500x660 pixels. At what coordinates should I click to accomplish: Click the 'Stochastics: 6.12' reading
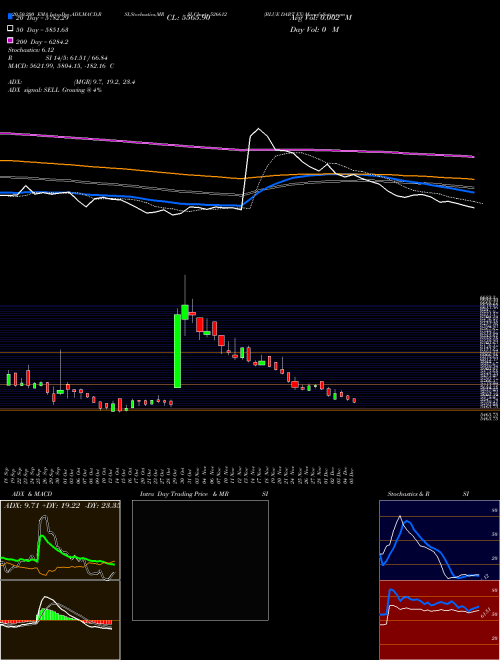click(x=31, y=50)
